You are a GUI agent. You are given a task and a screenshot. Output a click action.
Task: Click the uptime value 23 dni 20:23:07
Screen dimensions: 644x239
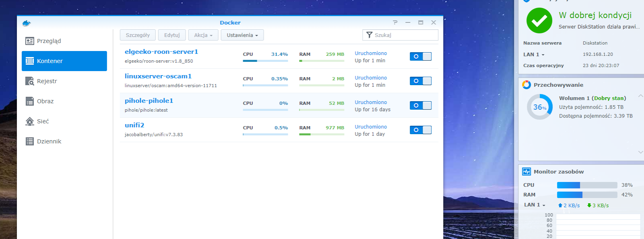point(601,65)
